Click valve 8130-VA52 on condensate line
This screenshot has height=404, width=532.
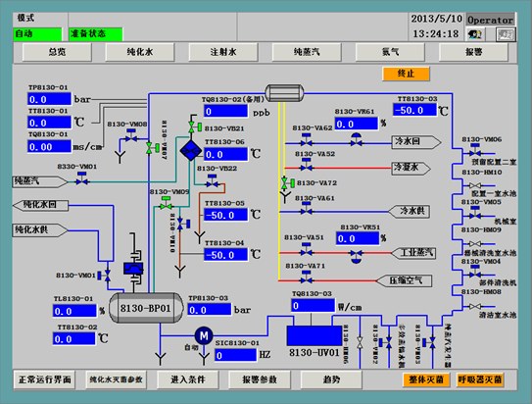pyautogui.click(x=307, y=165)
